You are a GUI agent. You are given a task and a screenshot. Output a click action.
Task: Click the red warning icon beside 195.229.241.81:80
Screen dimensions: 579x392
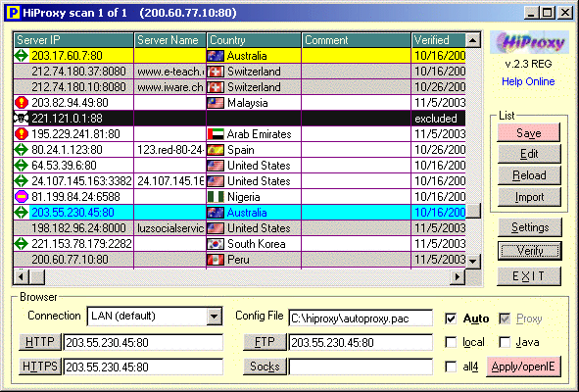(22, 134)
